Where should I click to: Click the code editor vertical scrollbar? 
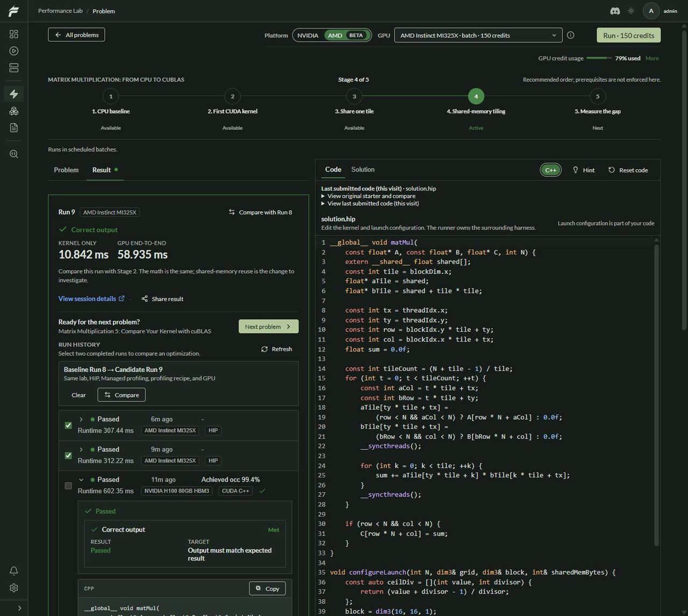click(x=656, y=395)
